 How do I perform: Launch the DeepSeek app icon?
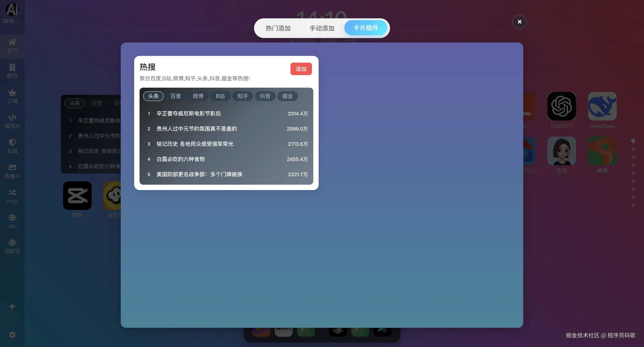tap(602, 106)
